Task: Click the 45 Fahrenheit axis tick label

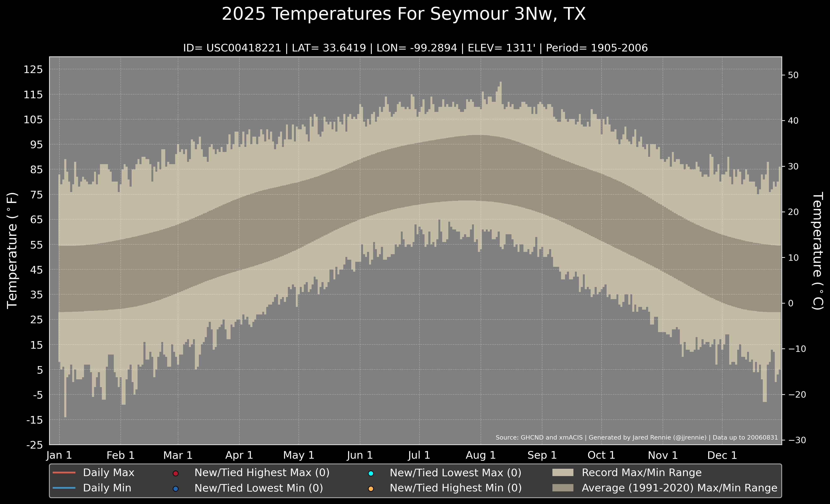Action: [x=37, y=270]
